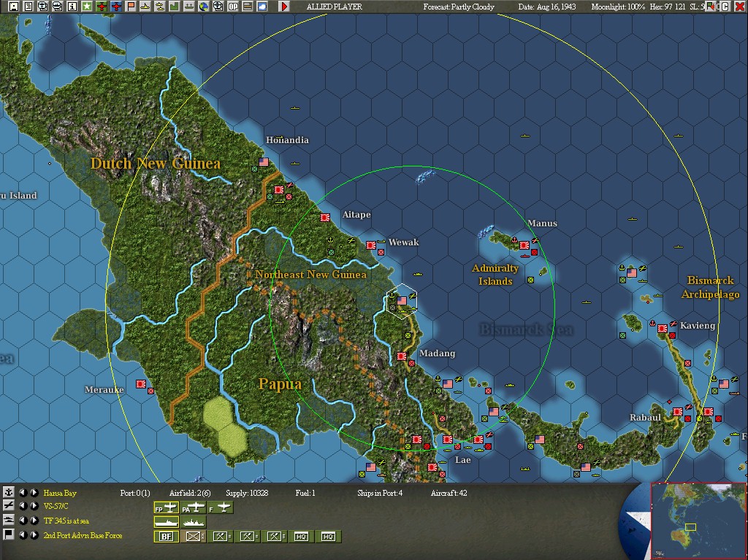The image size is (748, 560).
Task: Click the anchor base icon beside Hansa Bay
Action: 9,492
